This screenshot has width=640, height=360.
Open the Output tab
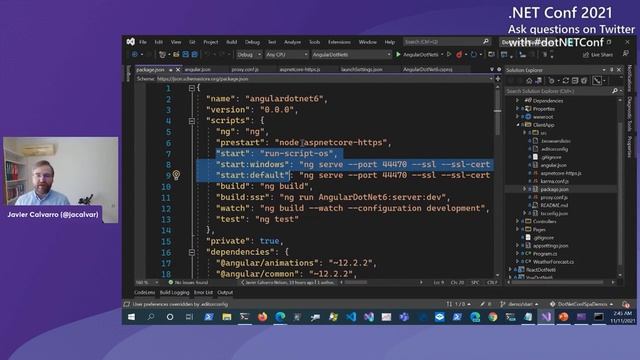(225, 293)
